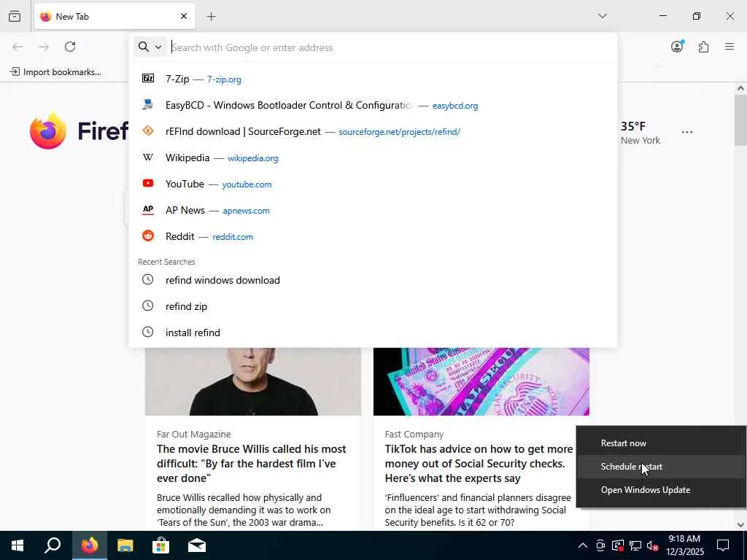Screen dimensions: 747x560
Task: Click the AP News favicon
Action: (x=148, y=209)
